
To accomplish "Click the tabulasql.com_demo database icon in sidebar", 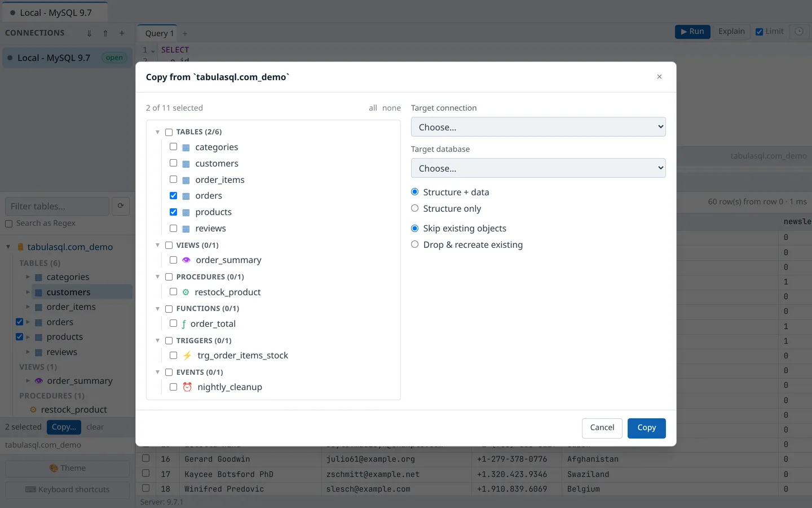I will pos(20,247).
